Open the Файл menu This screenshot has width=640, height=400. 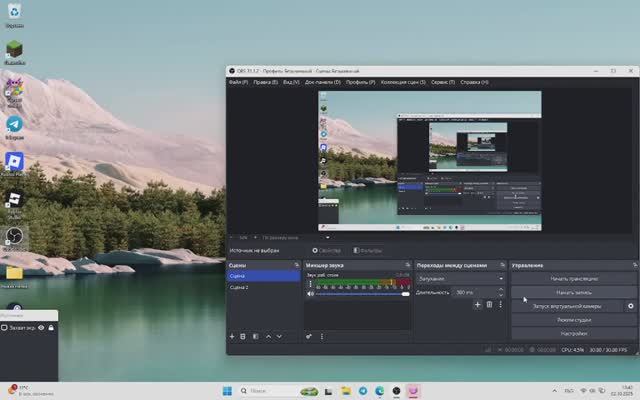click(237, 82)
